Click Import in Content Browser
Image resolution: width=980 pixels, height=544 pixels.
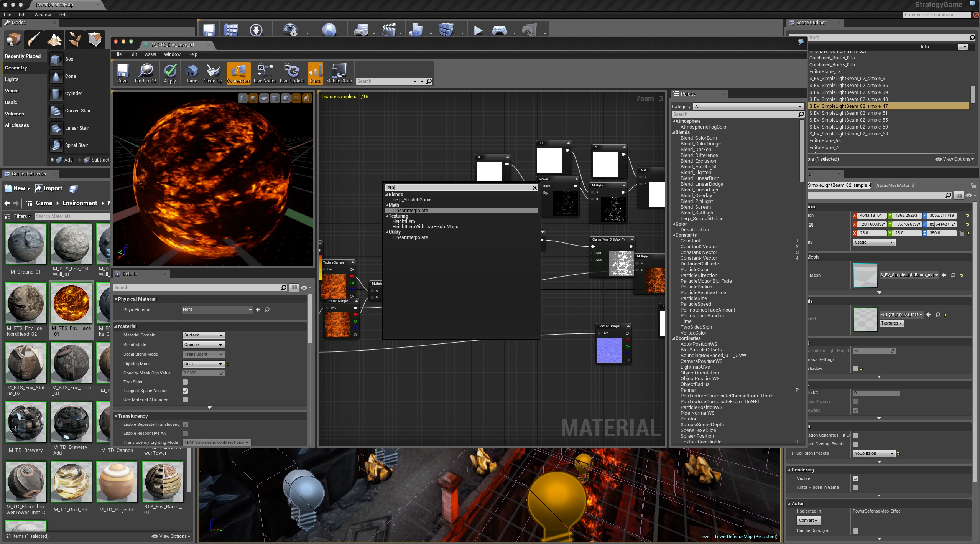[x=49, y=188]
